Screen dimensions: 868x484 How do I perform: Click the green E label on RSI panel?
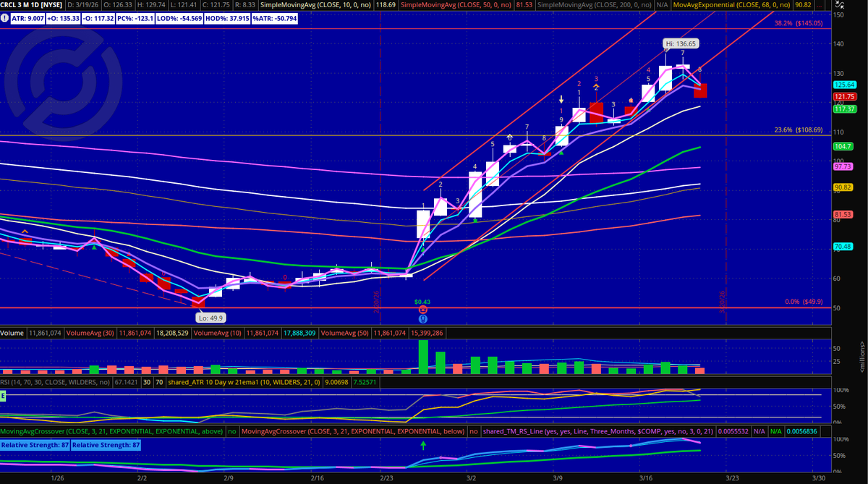click(3, 395)
